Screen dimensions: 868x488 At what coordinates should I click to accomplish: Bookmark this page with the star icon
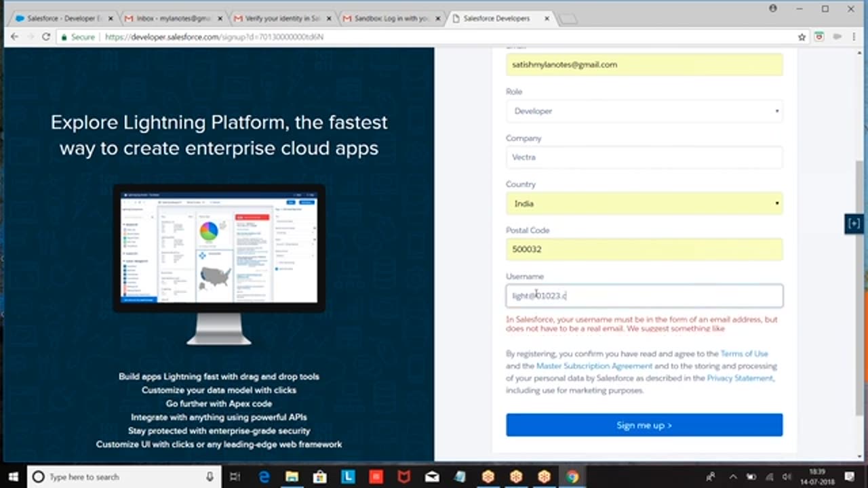(802, 37)
